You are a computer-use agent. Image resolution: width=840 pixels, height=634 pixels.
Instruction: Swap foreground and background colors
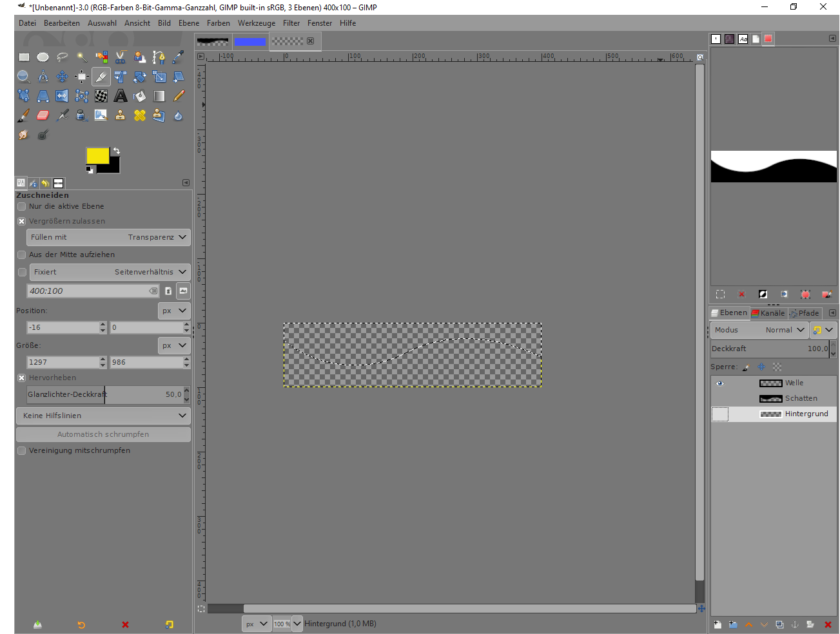tap(117, 151)
